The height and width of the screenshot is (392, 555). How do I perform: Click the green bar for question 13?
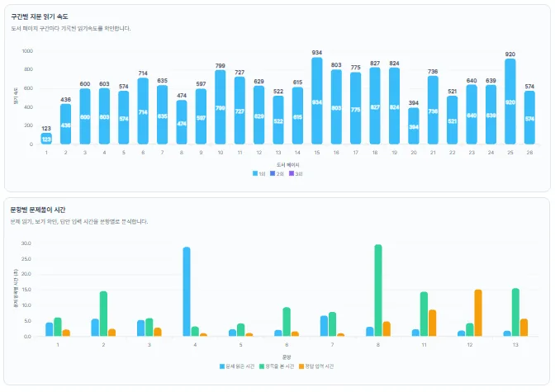pos(515,312)
